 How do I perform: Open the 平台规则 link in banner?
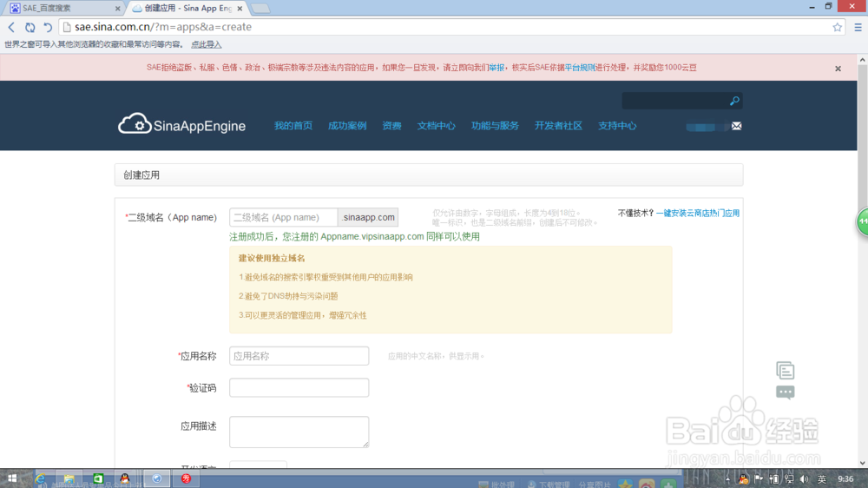click(580, 68)
